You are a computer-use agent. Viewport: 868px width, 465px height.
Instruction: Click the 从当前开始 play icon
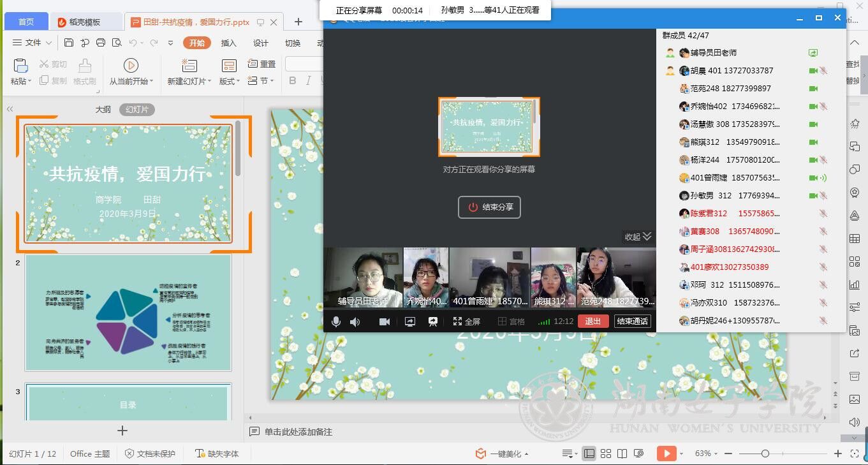point(131,65)
